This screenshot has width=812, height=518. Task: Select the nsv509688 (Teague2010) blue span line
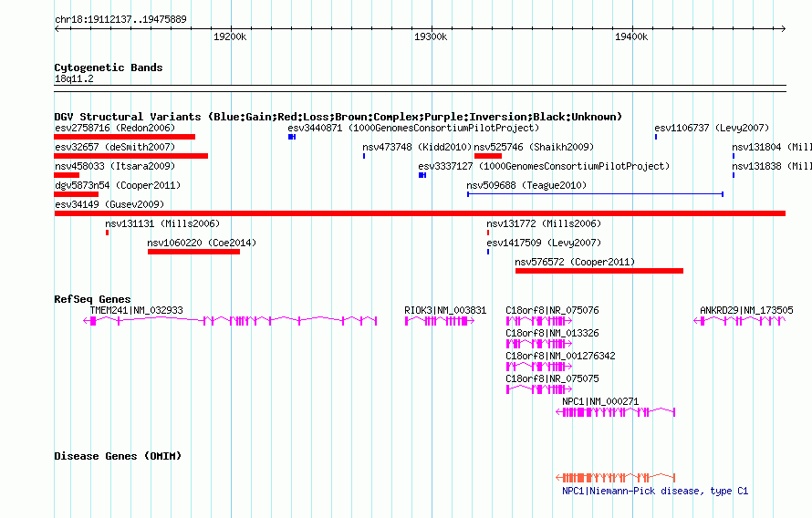click(x=596, y=194)
